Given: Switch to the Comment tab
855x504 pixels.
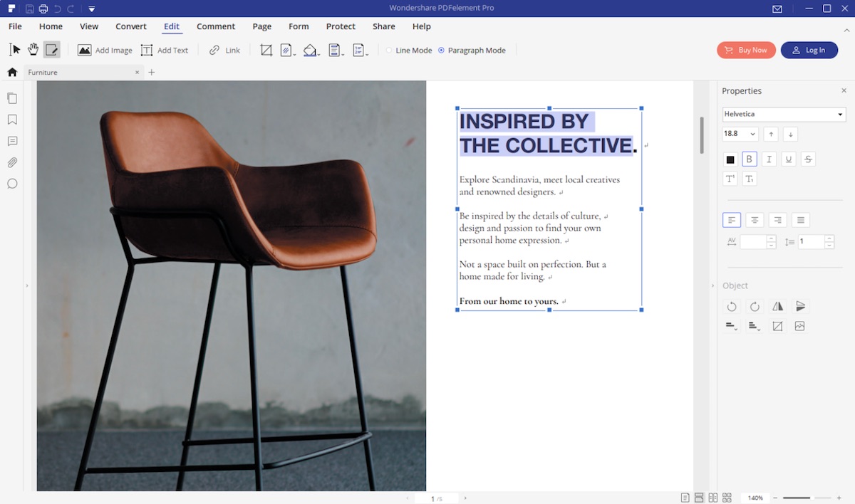Looking at the screenshot, I should tap(216, 26).
